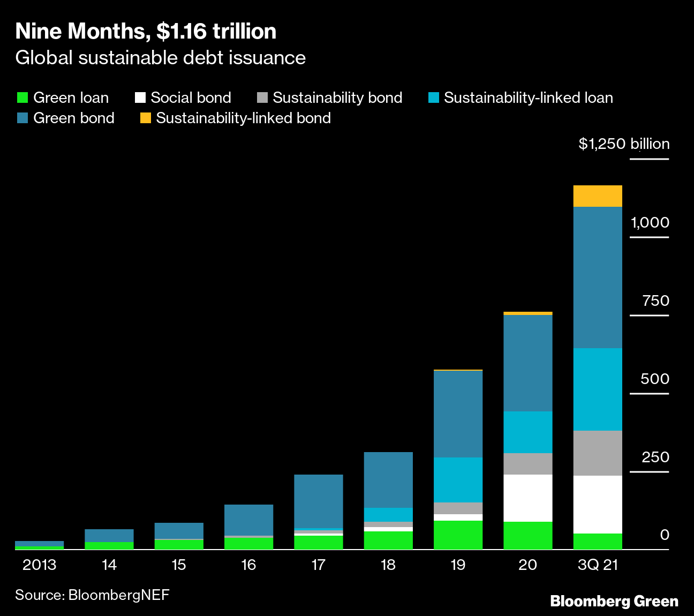The height and width of the screenshot is (616, 694).
Task: Click the gray Sustainability bond legend swatch
Action: pos(262,97)
